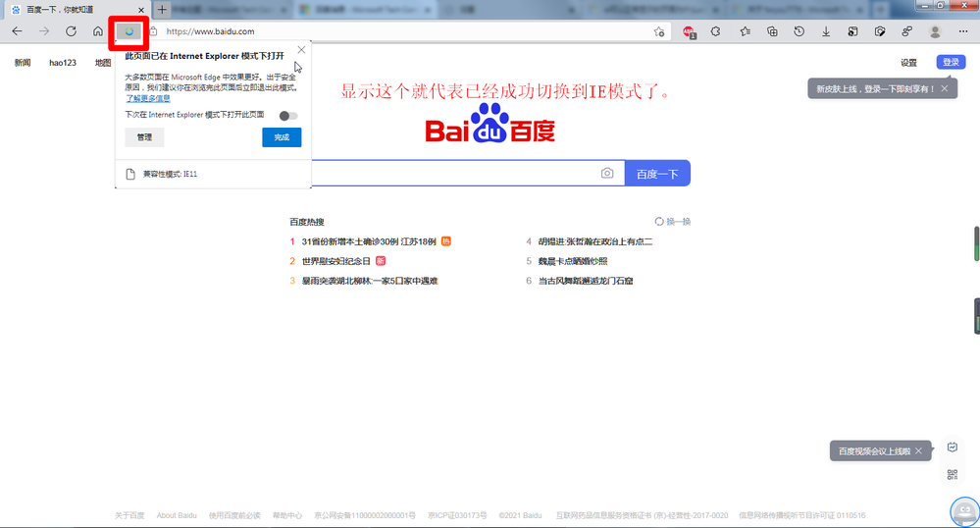Viewport: 980px width, 528px height.
Task: Close the 百度视频会议上线啦 banner
Action: pyautogui.click(x=918, y=451)
